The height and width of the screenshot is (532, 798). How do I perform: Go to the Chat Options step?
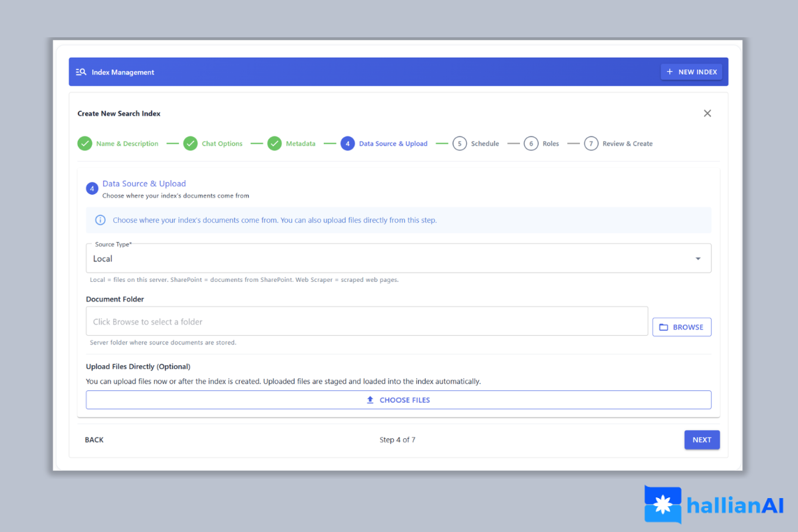tap(222, 144)
